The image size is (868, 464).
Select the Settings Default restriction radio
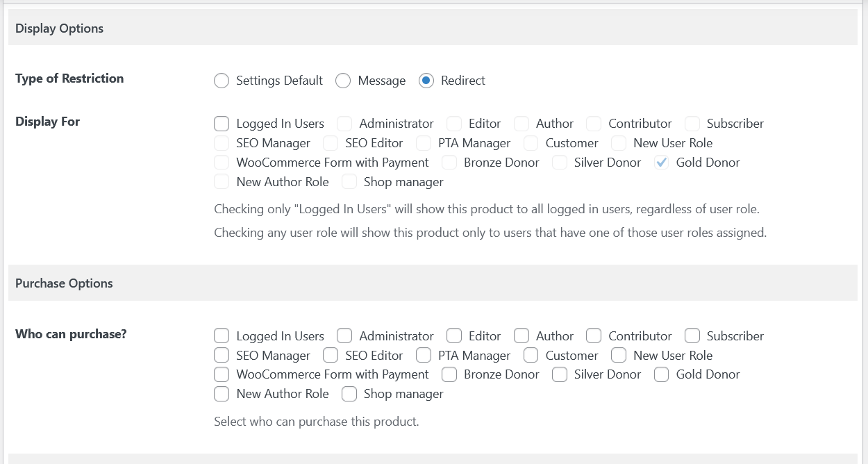(222, 81)
